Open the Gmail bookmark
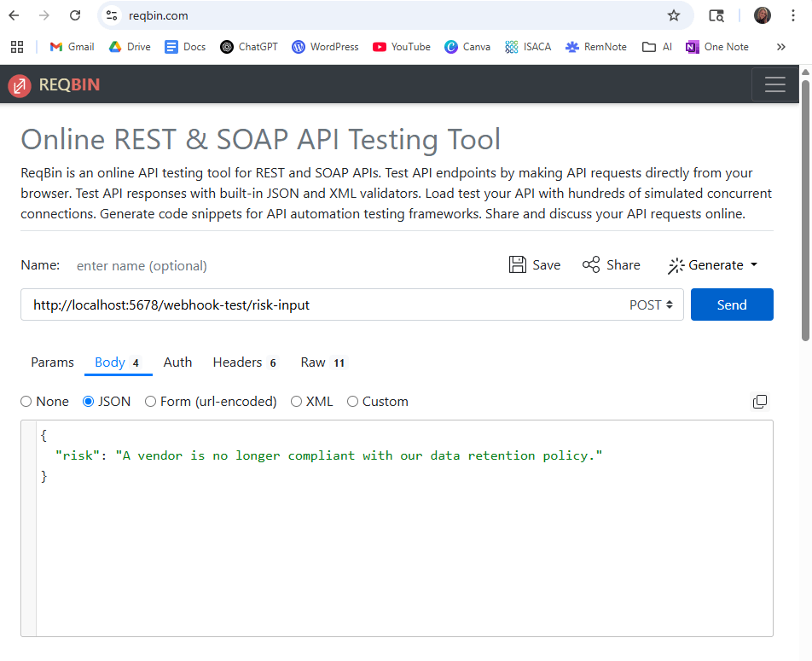This screenshot has height=661, width=812. tap(72, 47)
